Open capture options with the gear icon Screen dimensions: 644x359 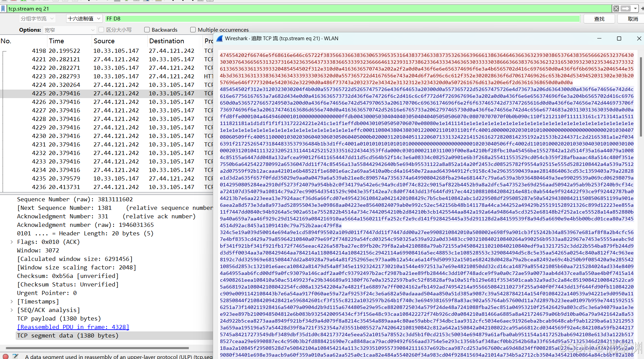click(x=33, y=1)
